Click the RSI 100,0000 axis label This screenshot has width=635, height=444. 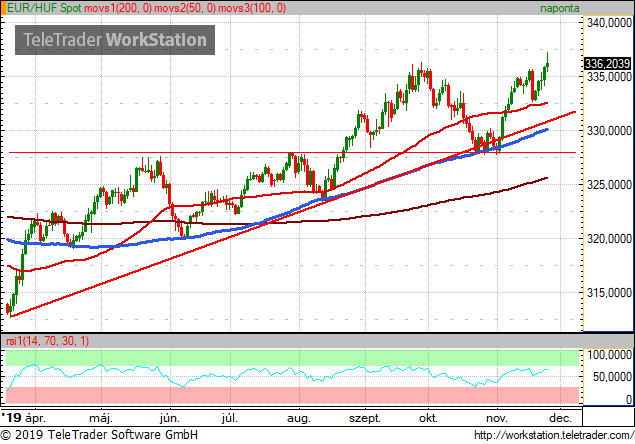point(609,355)
